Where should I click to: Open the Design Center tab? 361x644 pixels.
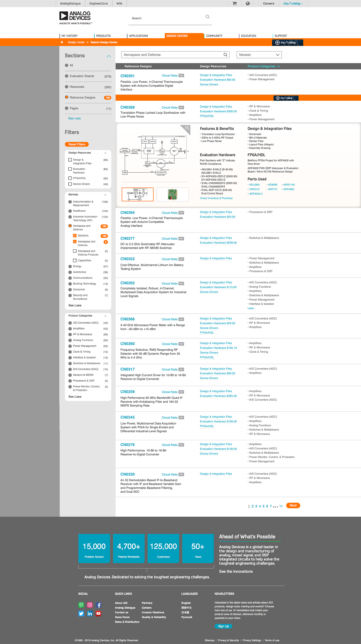184,36
